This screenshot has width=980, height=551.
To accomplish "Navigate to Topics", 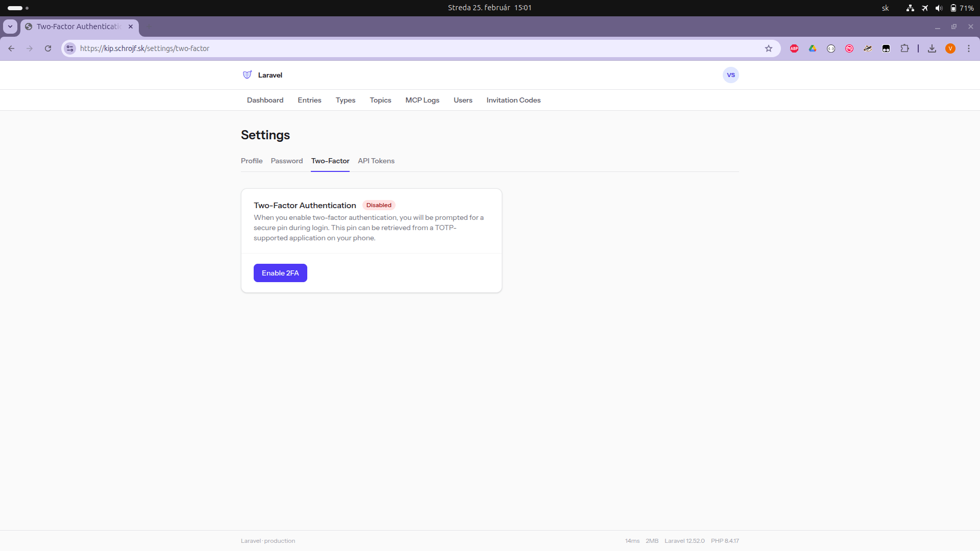I will pos(380,101).
